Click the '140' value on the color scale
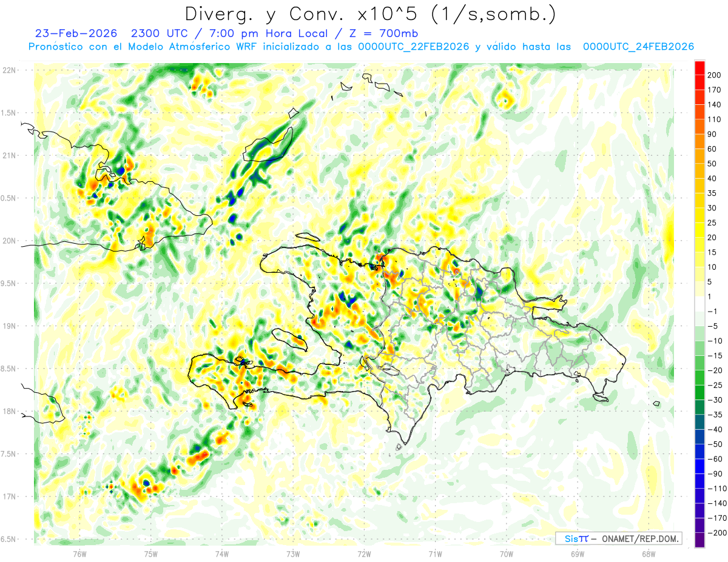 714,104
